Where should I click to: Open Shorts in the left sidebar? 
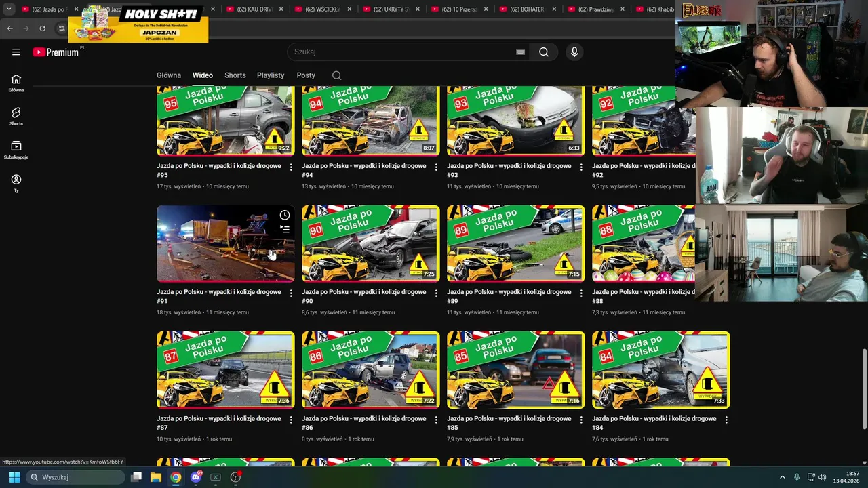click(x=16, y=116)
